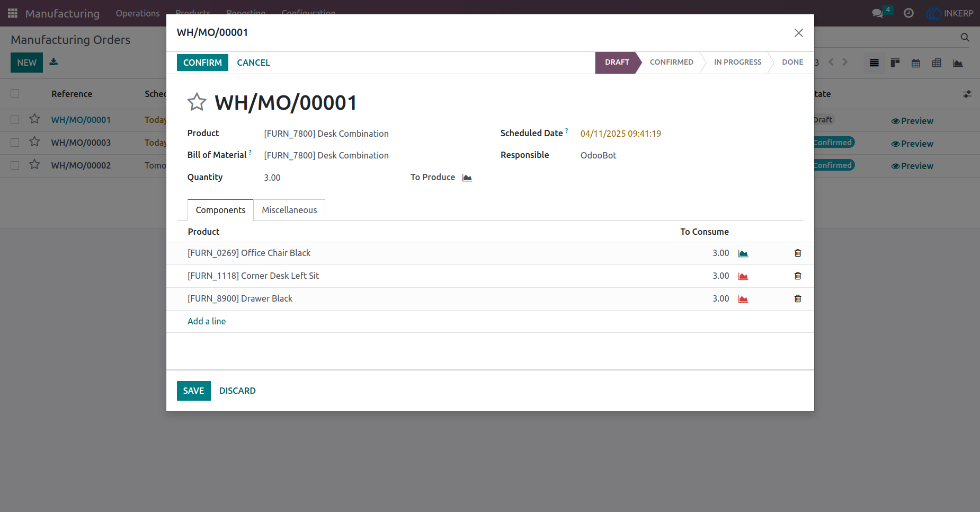Open the apps grid menu icon
This screenshot has height=512, width=980.
13,13
